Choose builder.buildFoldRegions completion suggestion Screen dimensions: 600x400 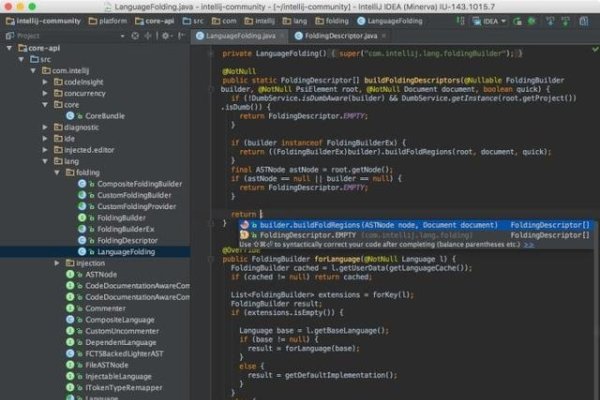point(415,225)
